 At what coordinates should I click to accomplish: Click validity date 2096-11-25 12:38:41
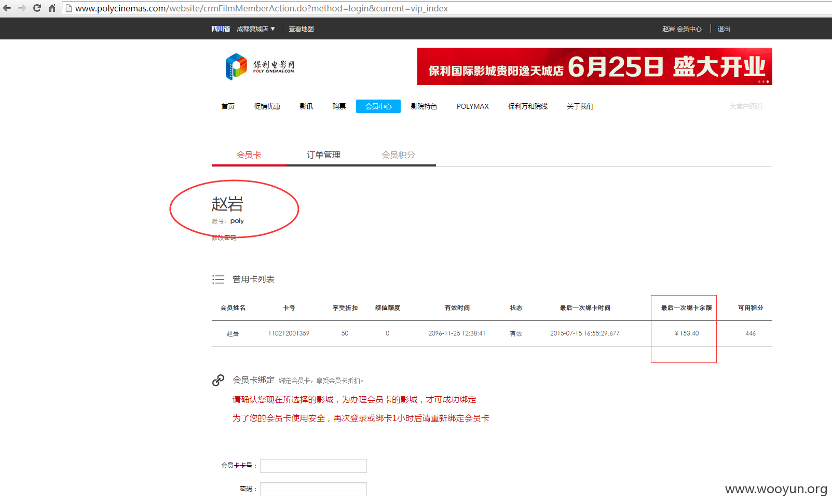point(457,333)
